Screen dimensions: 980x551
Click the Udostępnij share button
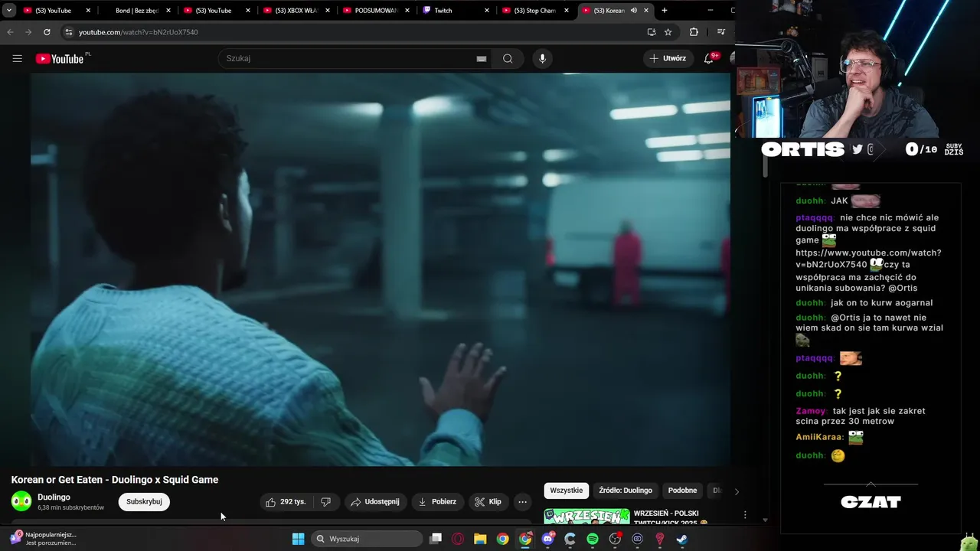point(374,502)
